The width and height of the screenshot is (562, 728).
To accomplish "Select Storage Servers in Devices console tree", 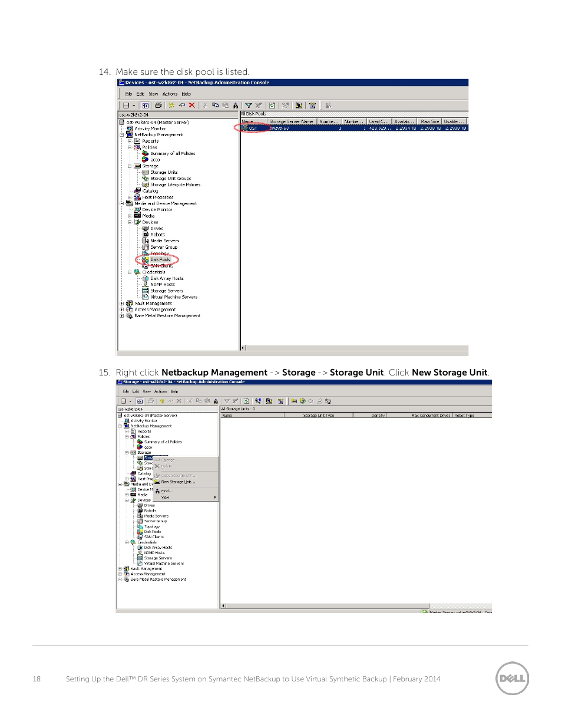I will 167,291.
